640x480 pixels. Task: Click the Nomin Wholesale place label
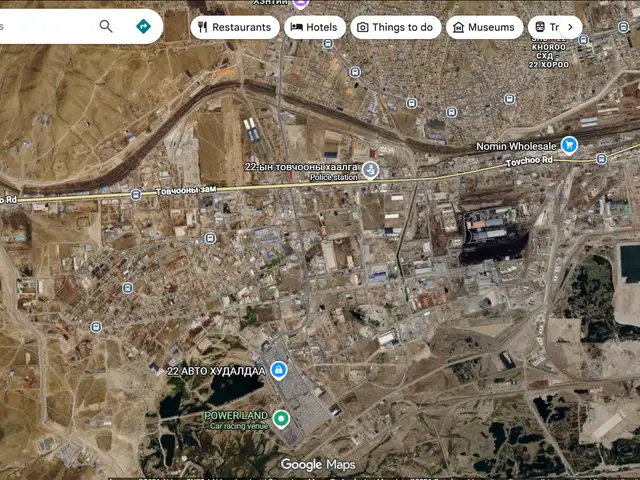(516, 146)
